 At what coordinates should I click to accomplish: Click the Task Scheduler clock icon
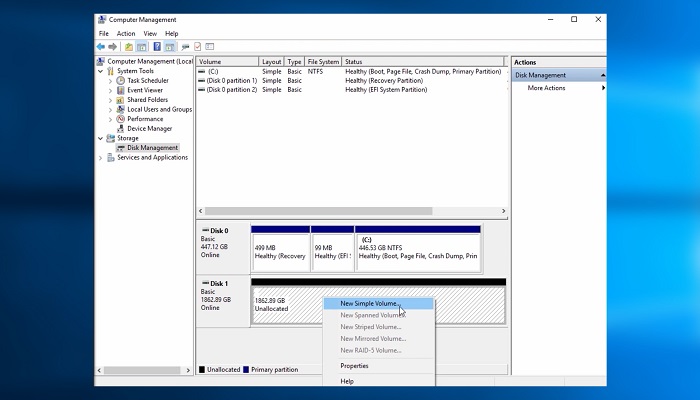(x=121, y=80)
